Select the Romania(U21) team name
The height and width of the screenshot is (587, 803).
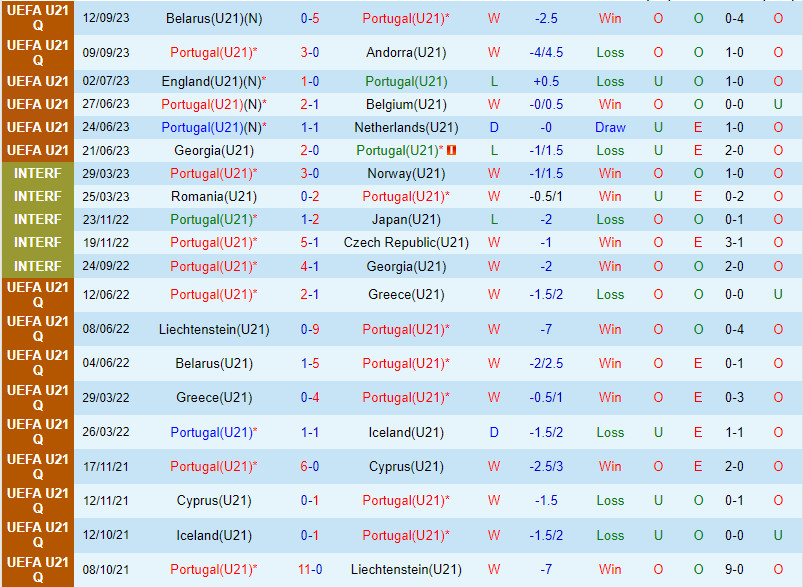(213, 196)
